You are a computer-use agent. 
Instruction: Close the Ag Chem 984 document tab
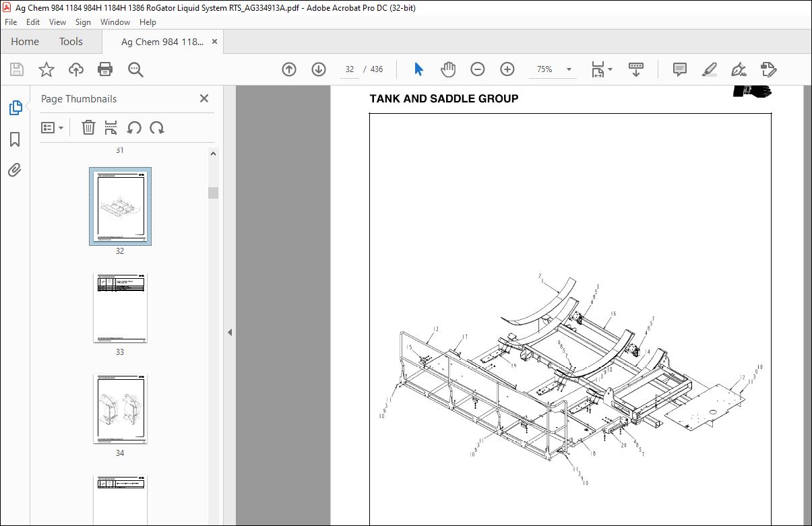tap(214, 42)
